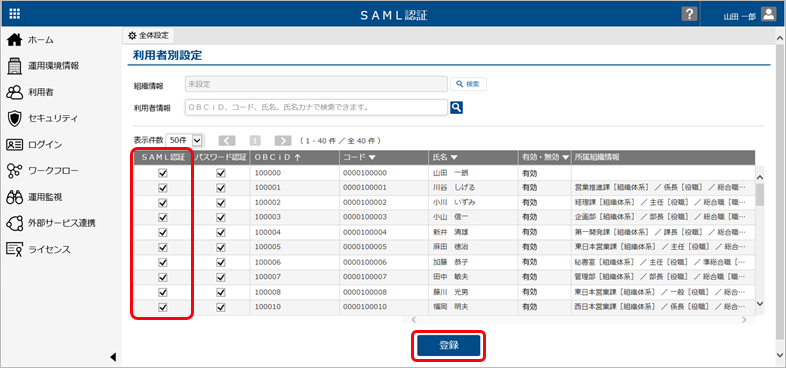
Task: Open the 有効・無効 column filter arrow
Action: tap(565, 157)
